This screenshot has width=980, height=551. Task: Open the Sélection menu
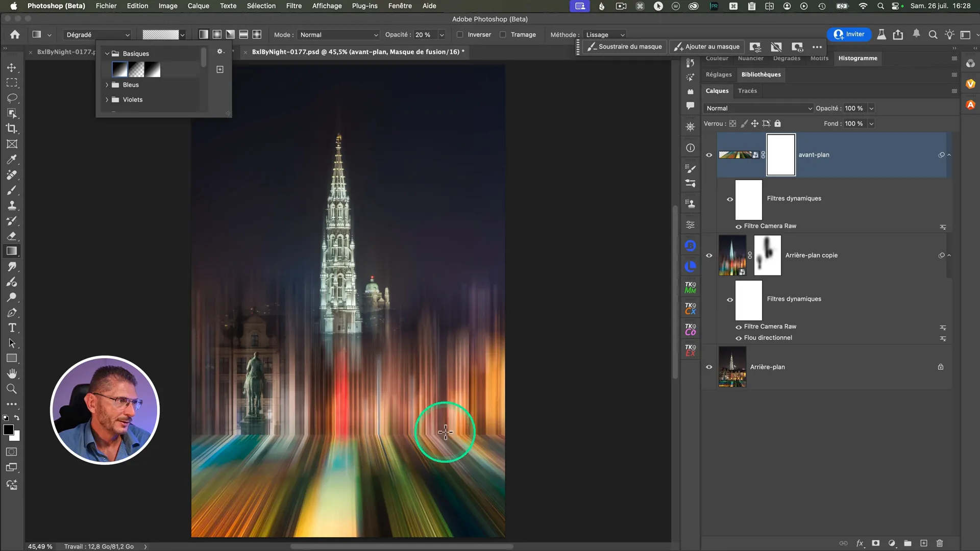point(261,6)
